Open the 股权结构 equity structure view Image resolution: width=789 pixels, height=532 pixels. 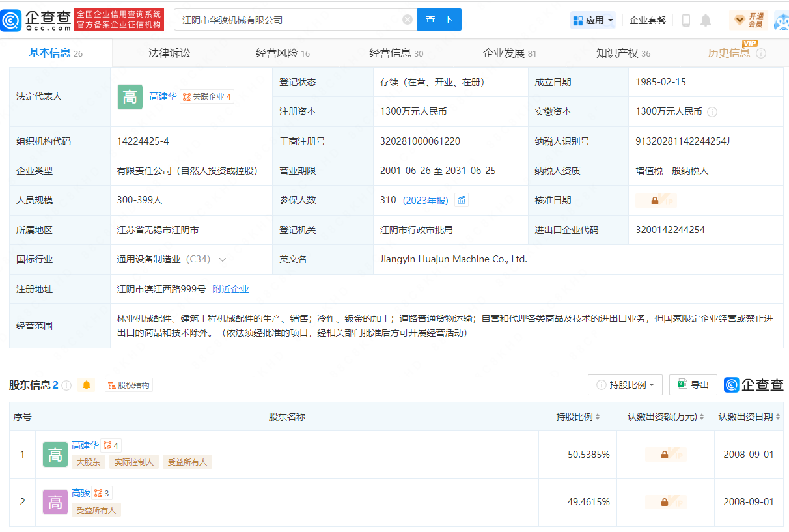[128, 385]
